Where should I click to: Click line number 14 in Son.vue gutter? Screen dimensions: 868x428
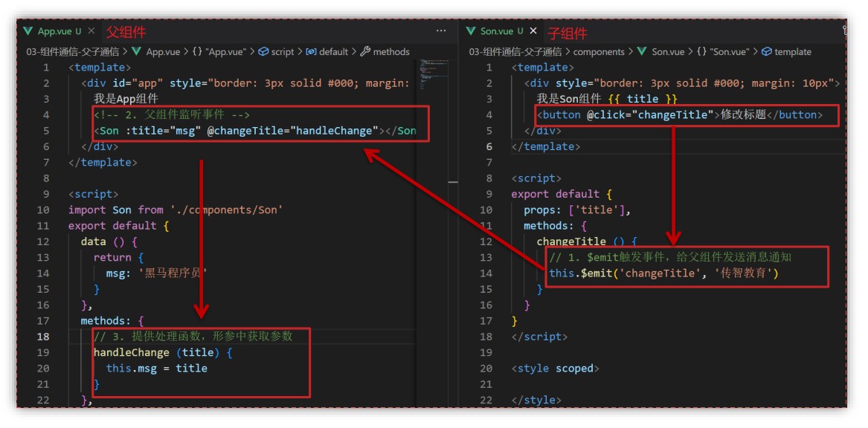tap(486, 273)
